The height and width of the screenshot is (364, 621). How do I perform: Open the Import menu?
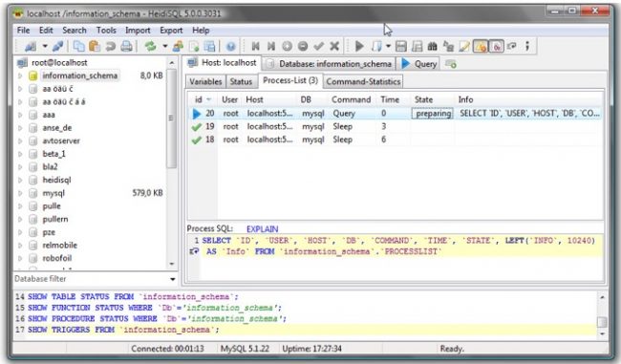pyautogui.click(x=138, y=31)
